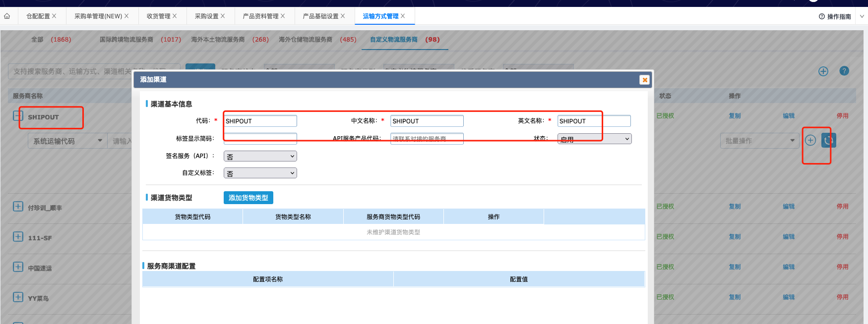The width and height of the screenshot is (868, 324).
Task: Click 复制 in the YY菜鸟 row
Action: [735, 297]
